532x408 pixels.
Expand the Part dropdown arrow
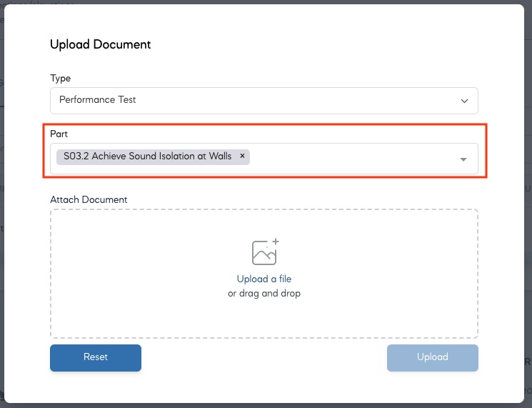[x=463, y=159]
